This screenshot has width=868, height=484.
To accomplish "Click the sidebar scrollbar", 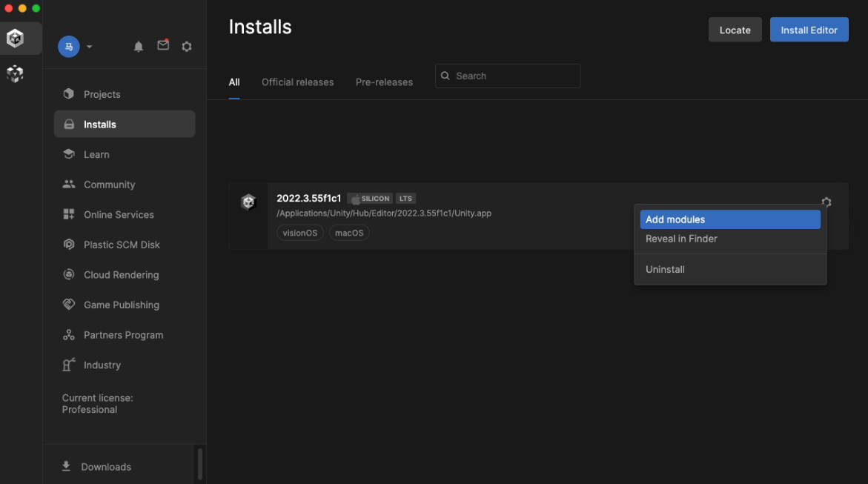I will (x=200, y=464).
